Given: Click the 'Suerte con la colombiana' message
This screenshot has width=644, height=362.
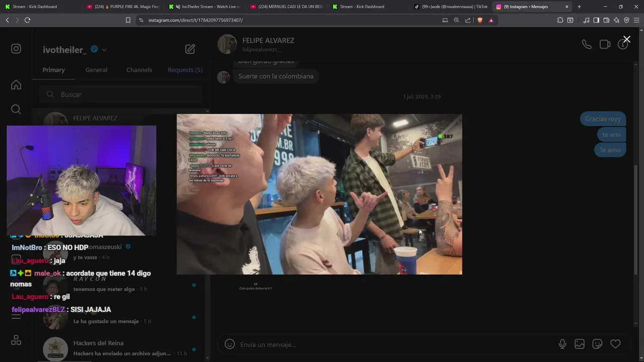Looking at the screenshot, I should (x=276, y=76).
